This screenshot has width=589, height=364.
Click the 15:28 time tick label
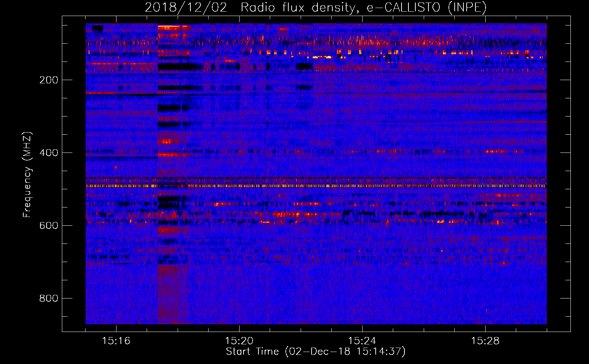[x=485, y=341]
